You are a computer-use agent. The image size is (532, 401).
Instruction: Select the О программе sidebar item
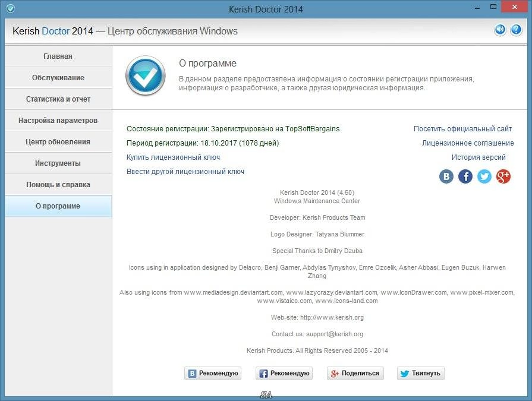click(x=58, y=206)
